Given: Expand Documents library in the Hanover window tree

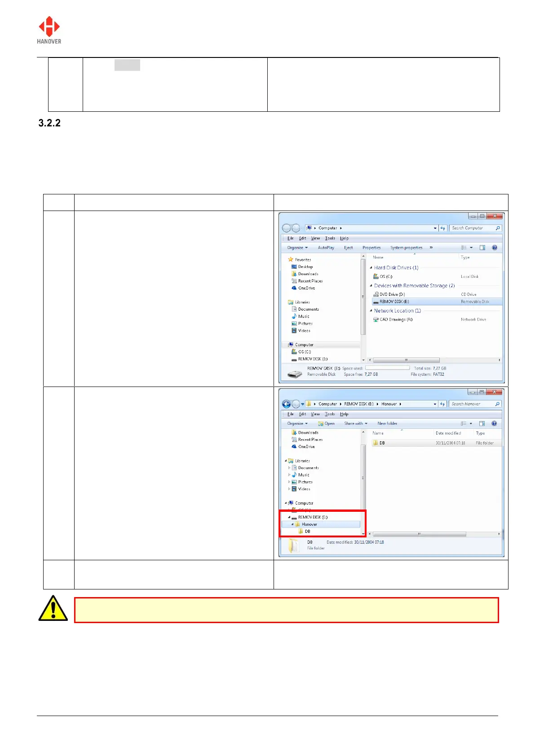Looking at the screenshot, I should coord(289,468).
